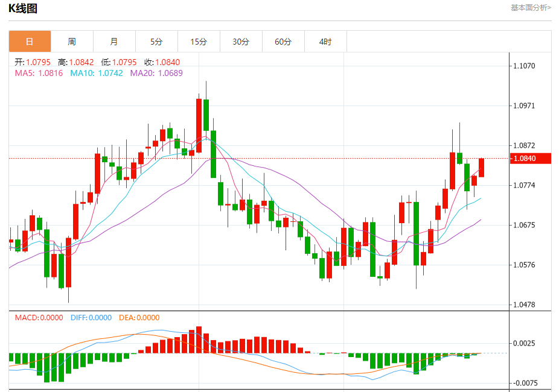Switch to the 月 monthly tab
This screenshot has width=559, height=392.
114,42
